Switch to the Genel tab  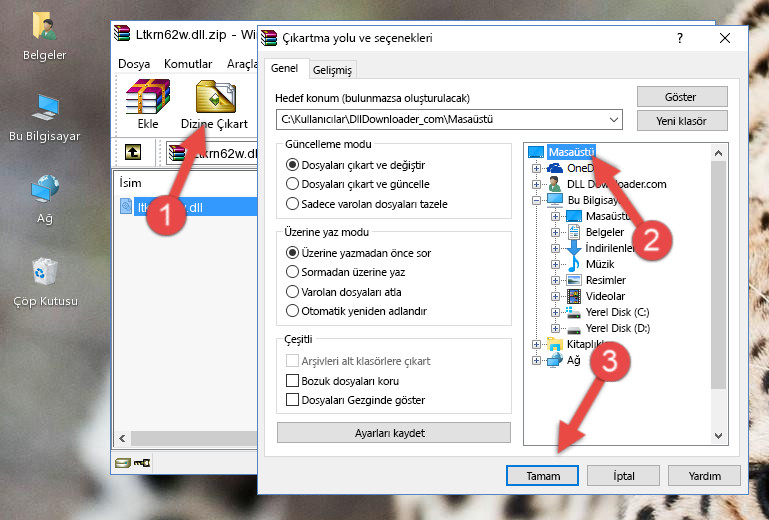pos(284,68)
